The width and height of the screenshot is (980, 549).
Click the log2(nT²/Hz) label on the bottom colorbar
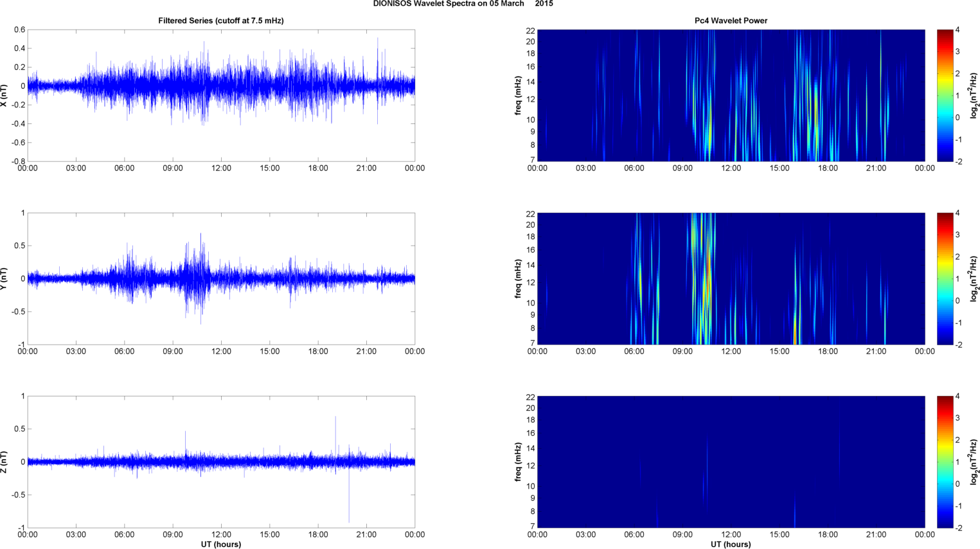click(975, 462)
